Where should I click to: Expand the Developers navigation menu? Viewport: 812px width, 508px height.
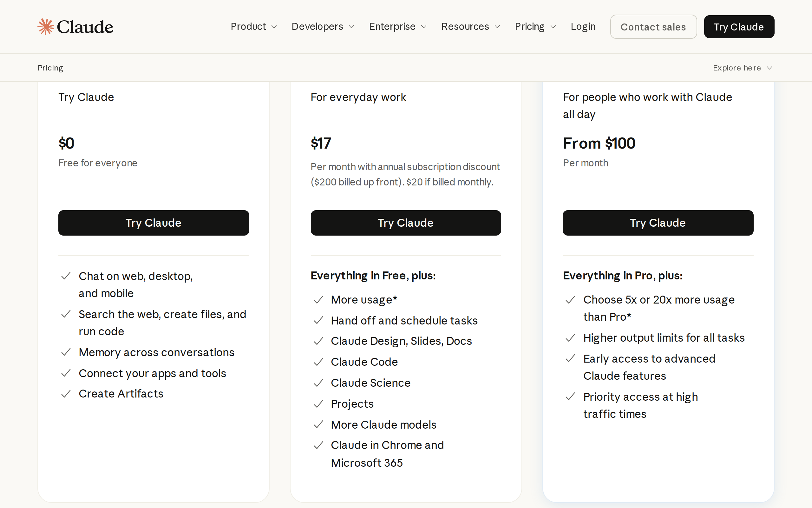pyautogui.click(x=323, y=27)
